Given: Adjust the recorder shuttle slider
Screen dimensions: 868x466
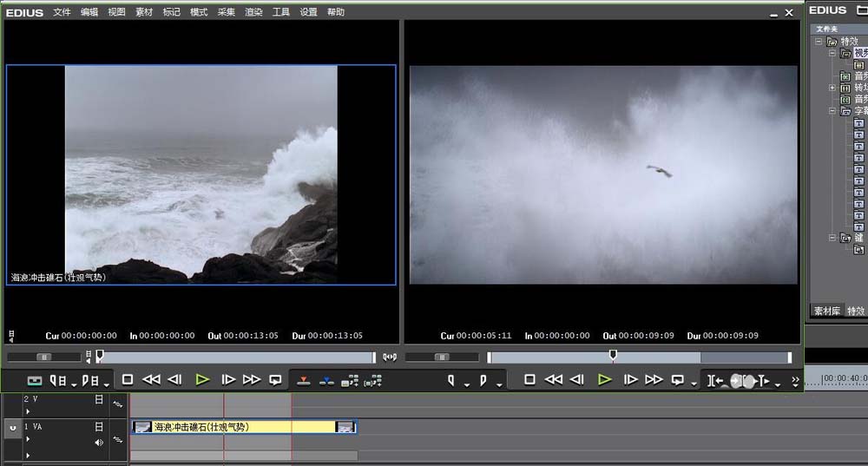Looking at the screenshot, I should [442, 358].
